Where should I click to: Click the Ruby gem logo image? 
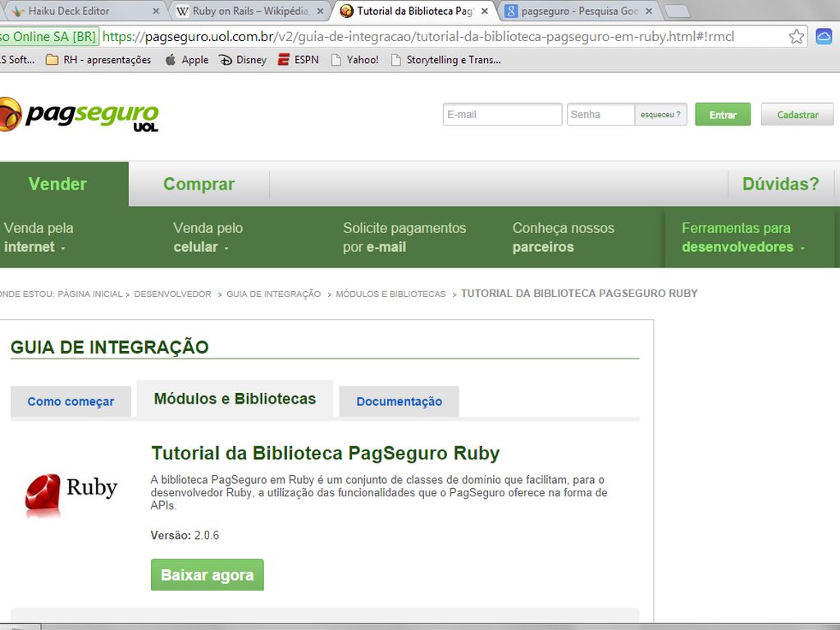coord(71,494)
